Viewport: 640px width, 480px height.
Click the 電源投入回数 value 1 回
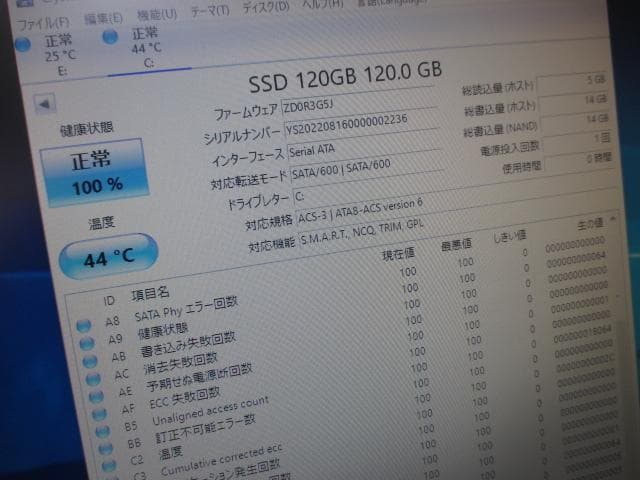tap(577, 140)
